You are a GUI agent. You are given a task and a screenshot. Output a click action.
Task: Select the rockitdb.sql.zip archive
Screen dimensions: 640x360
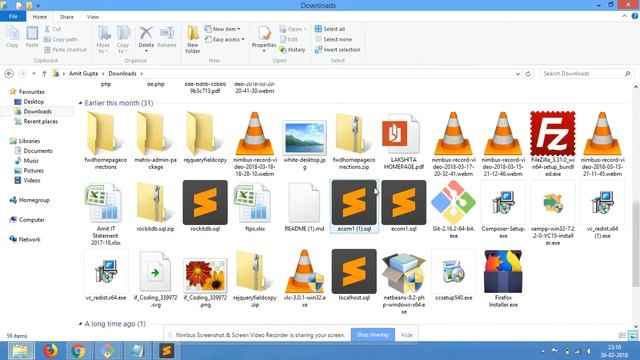pos(155,207)
